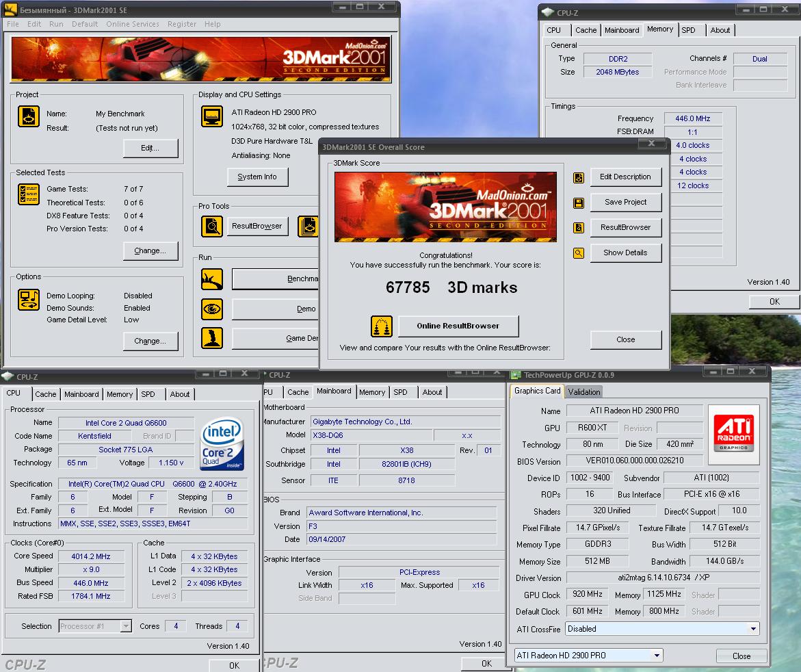
Task: Click the Gigabyte Technology Co., Ltd. manufacturer field
Action: [406, 422]
